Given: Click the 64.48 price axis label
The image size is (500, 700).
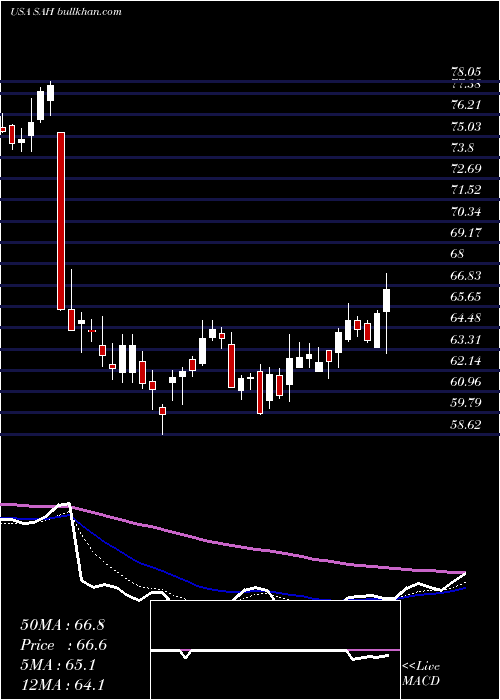Looking at the screenshot, I should tap(465, 318).
